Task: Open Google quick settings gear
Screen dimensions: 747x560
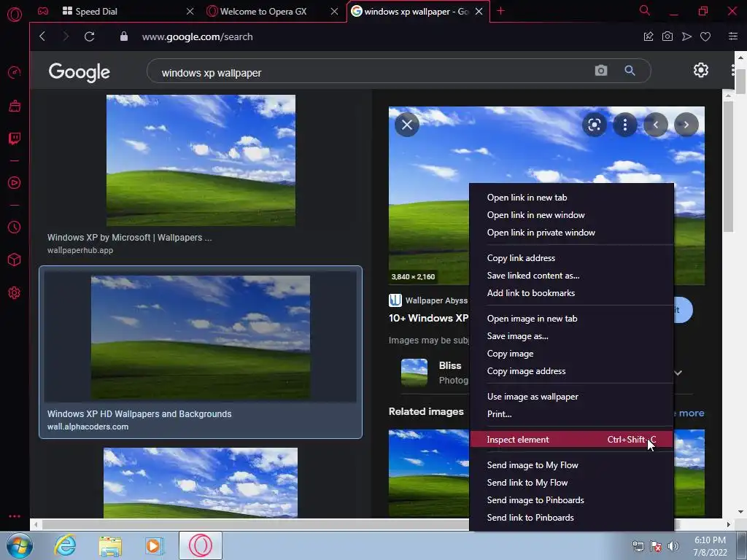Action: point(701,71)
